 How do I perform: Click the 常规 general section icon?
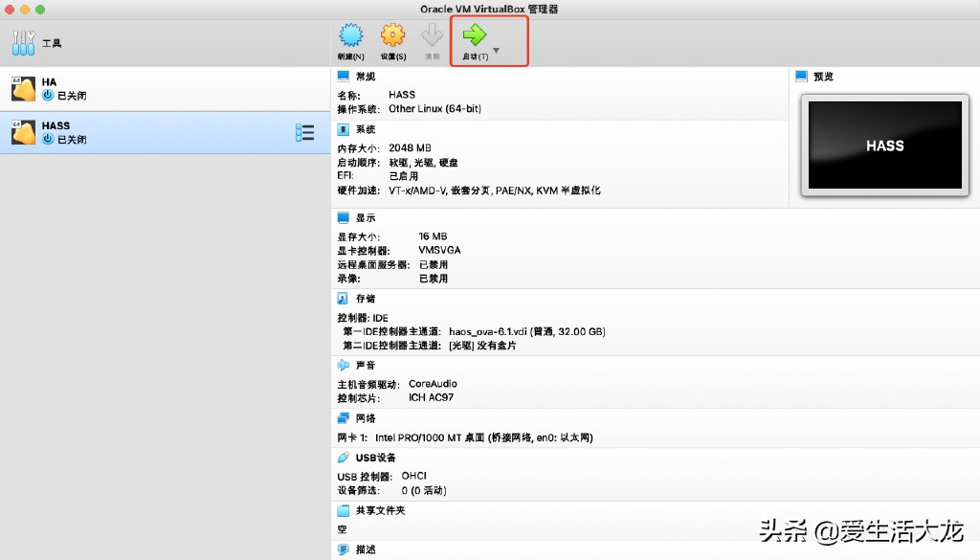(344, 77)
